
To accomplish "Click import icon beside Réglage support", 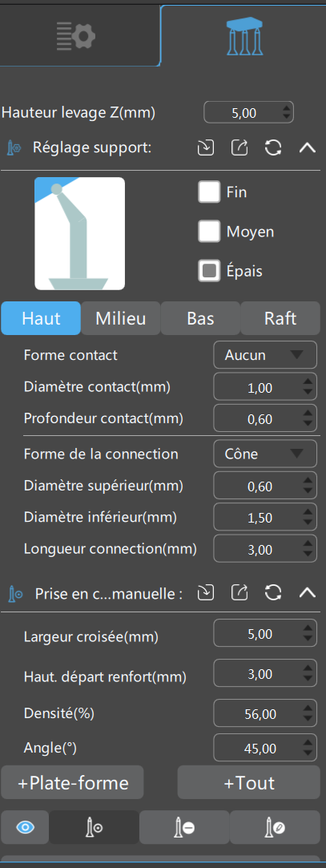I will click(x=206, y=147).
